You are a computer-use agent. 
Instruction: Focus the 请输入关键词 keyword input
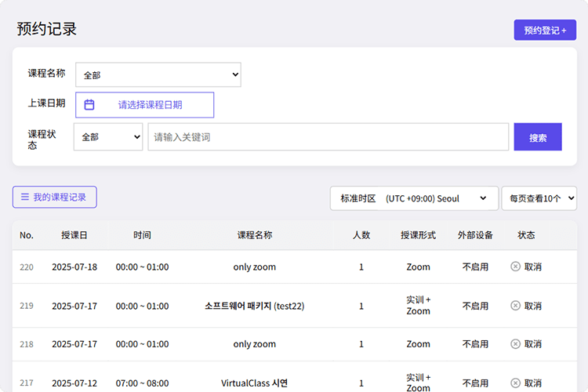tap(328, 137)
